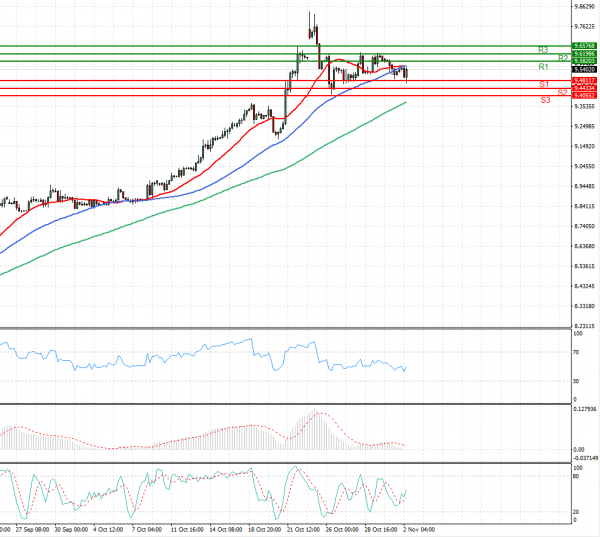Screen dimensions: 600x537
Task: Click the 80 level on the stochastic scale
Action: 576,477
